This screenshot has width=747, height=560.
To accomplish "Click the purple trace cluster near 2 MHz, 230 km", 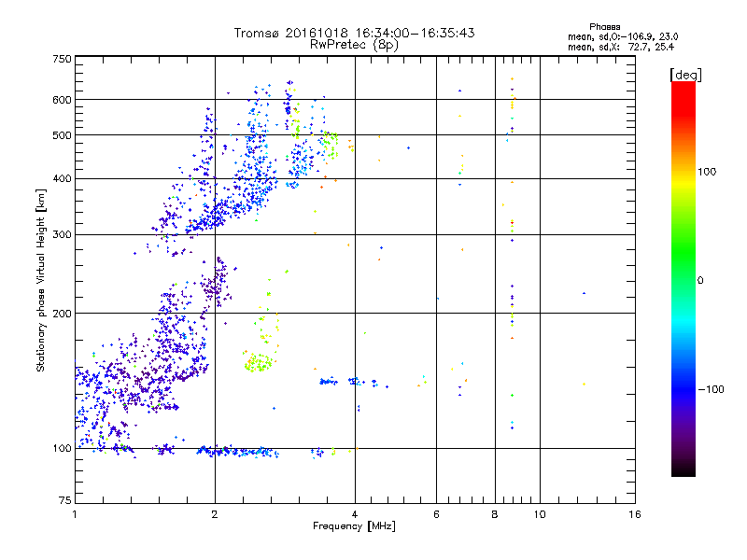I will (216, 284).
